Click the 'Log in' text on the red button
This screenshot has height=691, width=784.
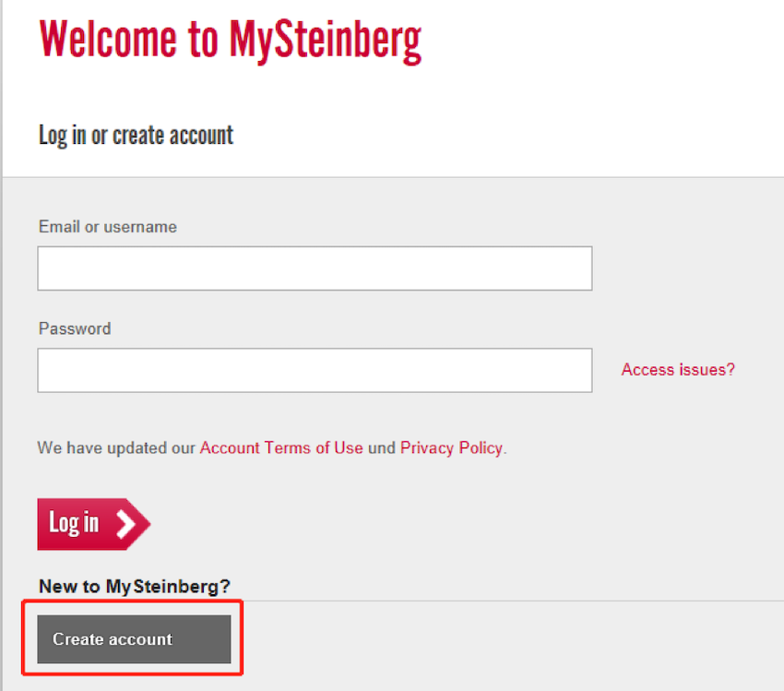click(74, 524)
